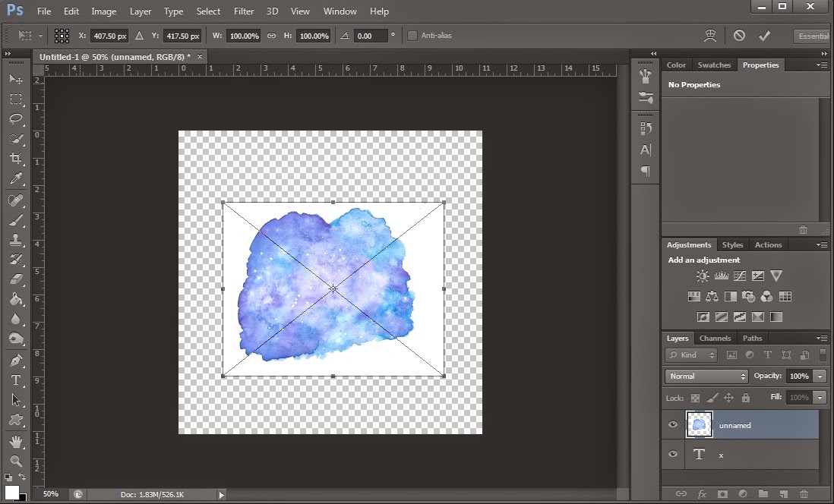Switch to the Swatches tab
Image resolution: width=834 pixels, height=504 pixels.
[714, 65]
